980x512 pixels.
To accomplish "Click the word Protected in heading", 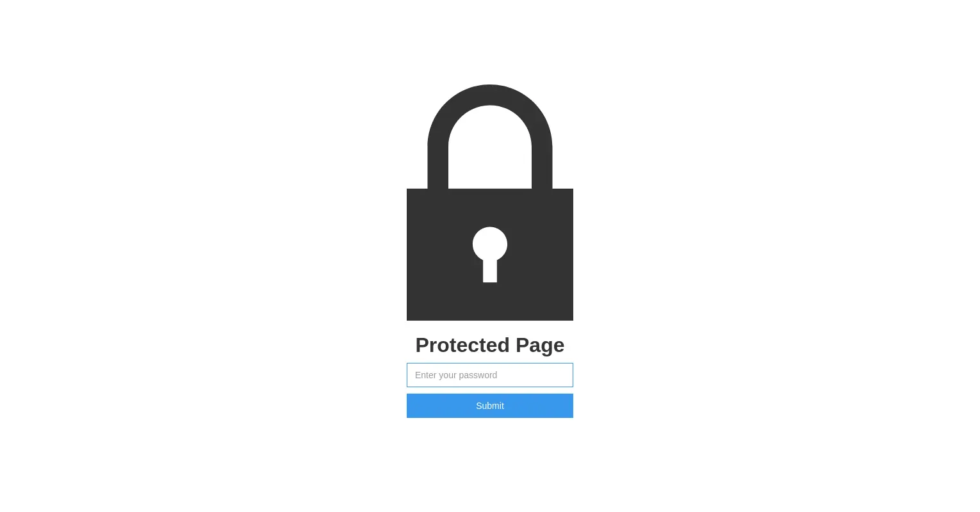I will coord(462,345).
